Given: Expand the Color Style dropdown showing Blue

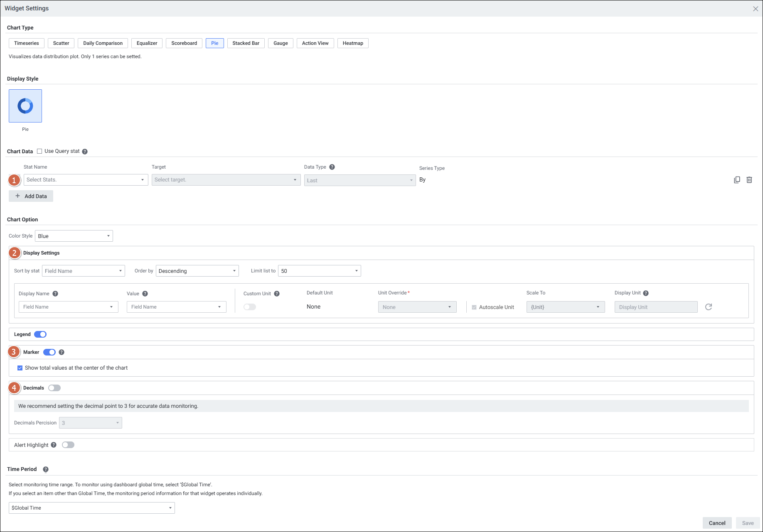Looking at the screenshot, I should [74, 236].
